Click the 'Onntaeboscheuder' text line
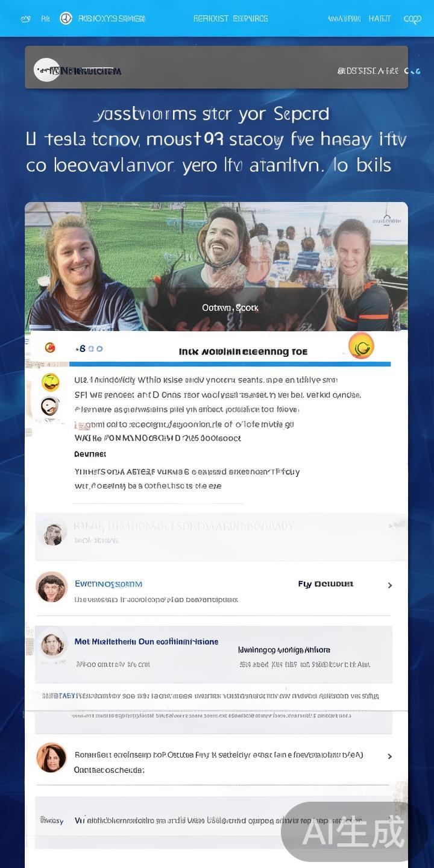The image size is (434, 868). [109, 770]
